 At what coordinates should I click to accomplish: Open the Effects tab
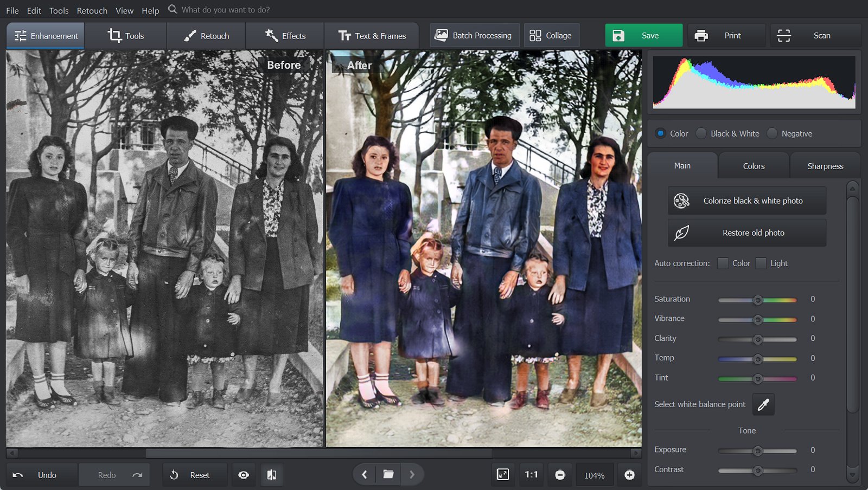(285, 36)
